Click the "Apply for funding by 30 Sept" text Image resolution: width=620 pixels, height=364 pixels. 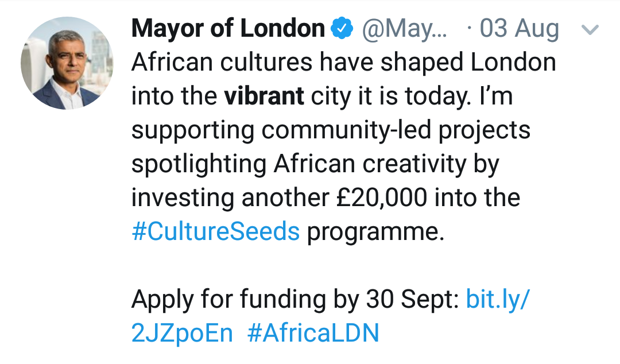pyautogui.click(x=296, y=299)
